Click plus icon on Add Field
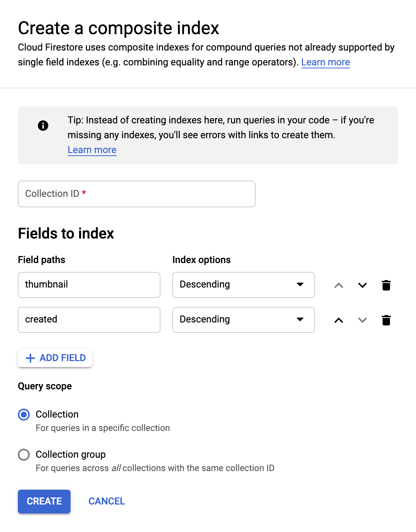Viewport: 416px width, 532px height. (30, 358)
